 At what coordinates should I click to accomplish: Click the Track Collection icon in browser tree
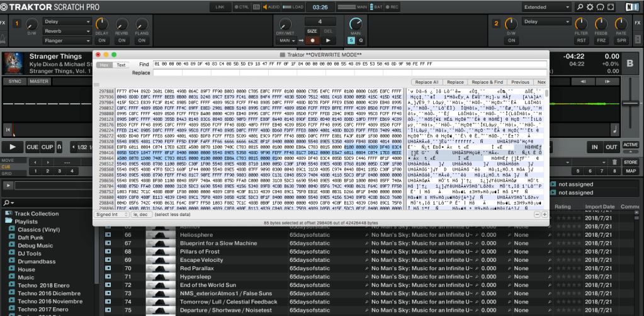[9, 213]
